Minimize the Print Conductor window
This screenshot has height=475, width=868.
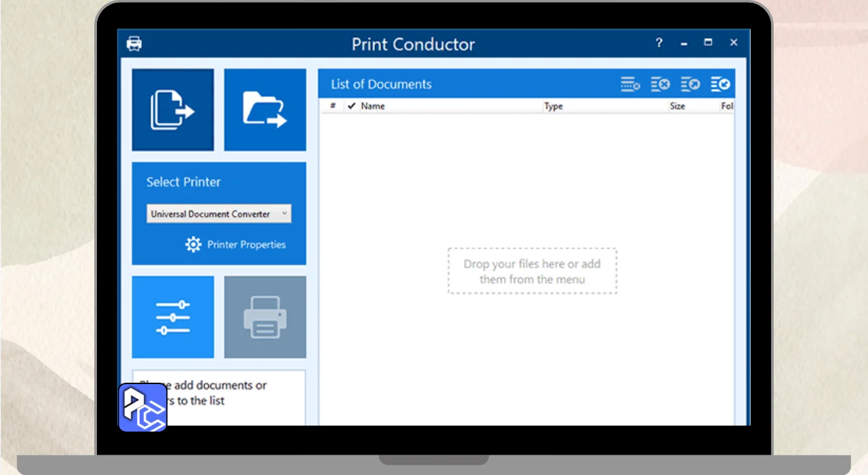click(x=684, y=43)
